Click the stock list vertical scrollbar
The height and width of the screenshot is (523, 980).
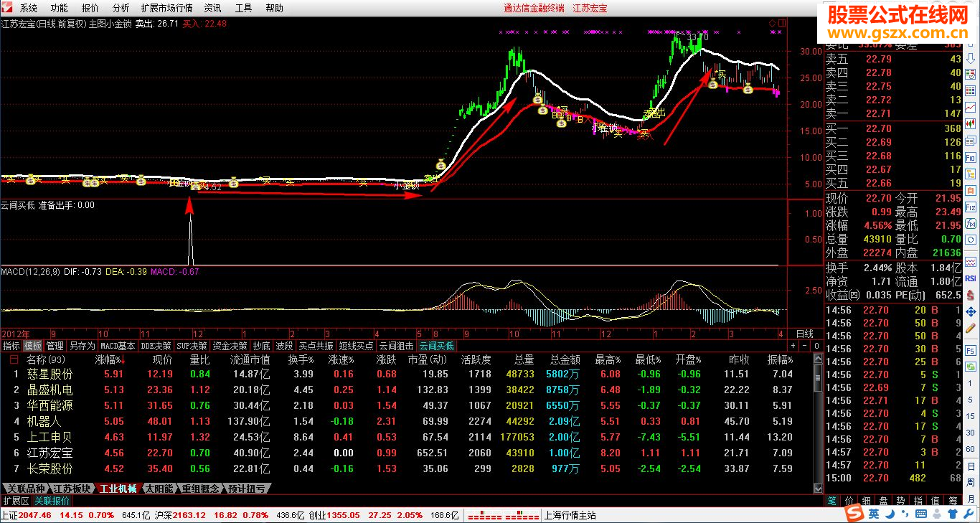pos(819,423)
